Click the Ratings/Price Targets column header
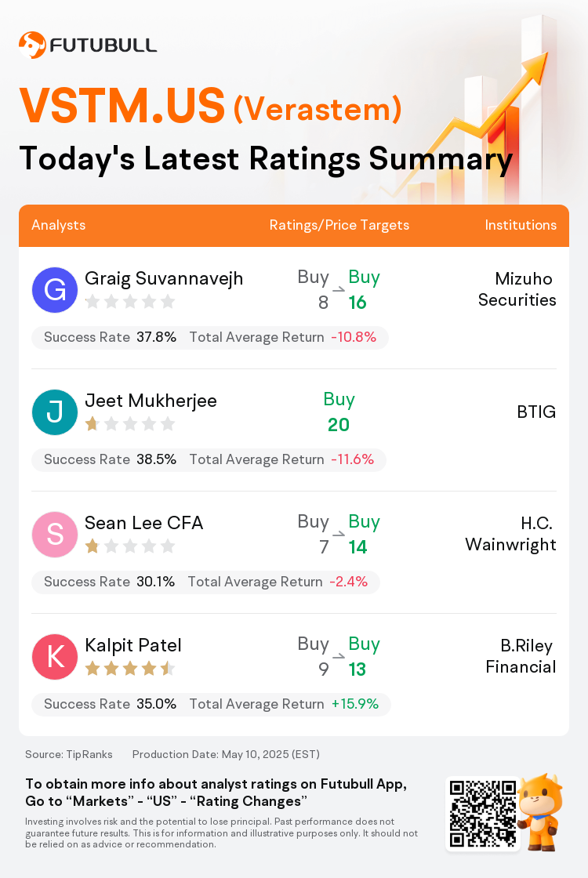The width and height of the screenshot is (588, 878). (x=339, y=225)
